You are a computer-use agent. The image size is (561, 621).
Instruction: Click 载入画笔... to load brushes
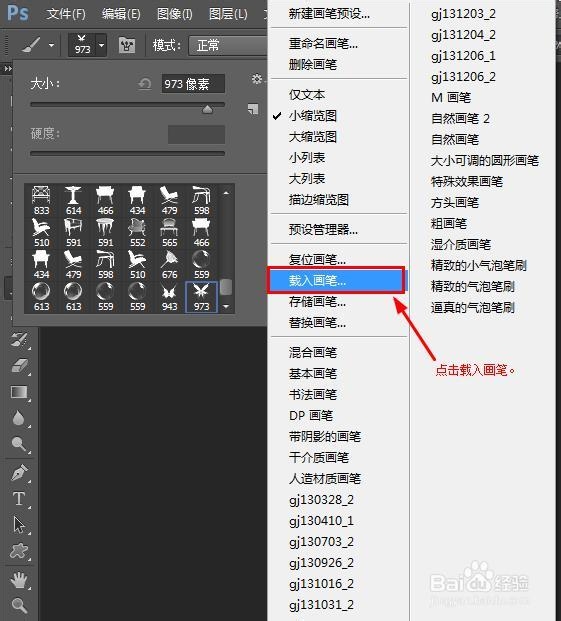(337, 280)
